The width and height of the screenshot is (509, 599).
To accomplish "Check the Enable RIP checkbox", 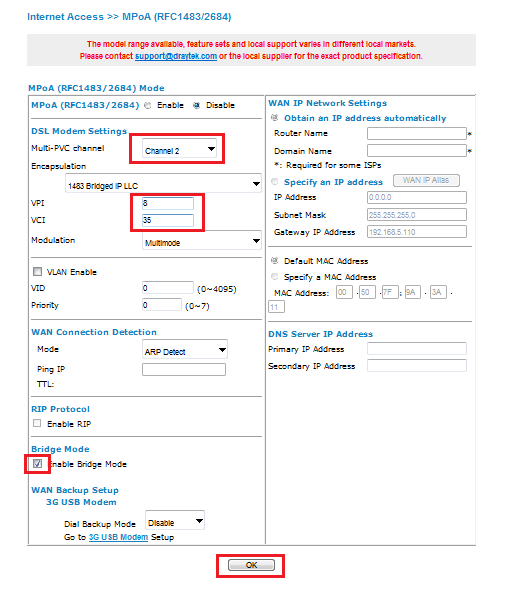I will pos(37,424).
